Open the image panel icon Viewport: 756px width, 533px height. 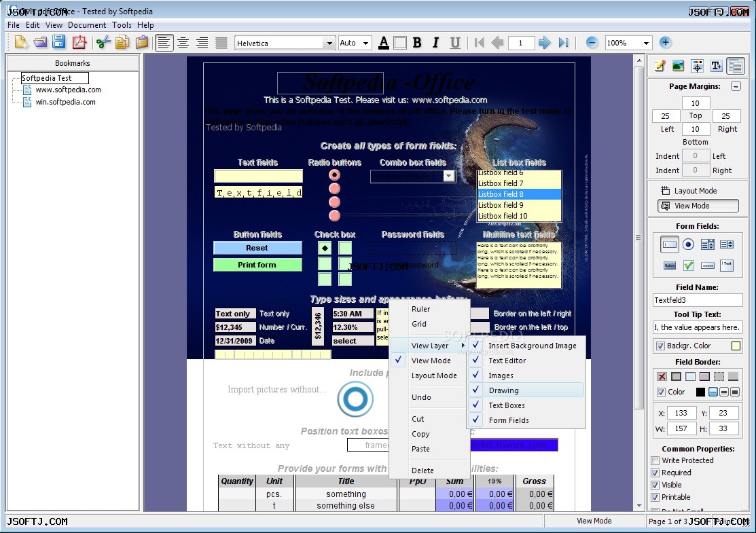679,66
